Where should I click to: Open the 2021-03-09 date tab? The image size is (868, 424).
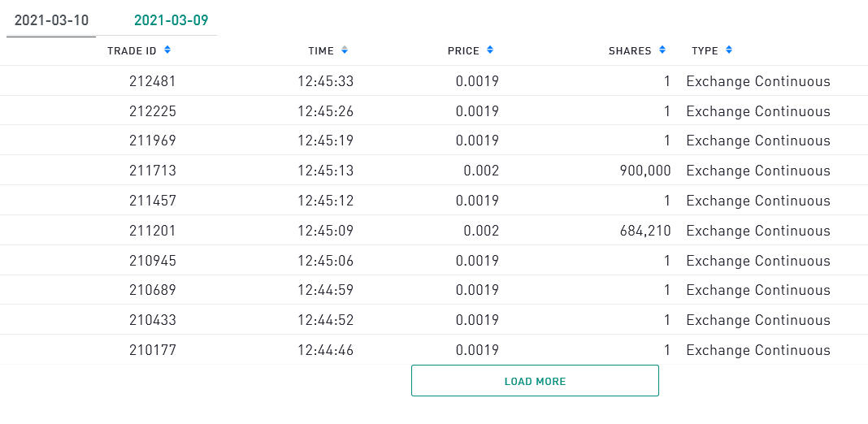171,20
